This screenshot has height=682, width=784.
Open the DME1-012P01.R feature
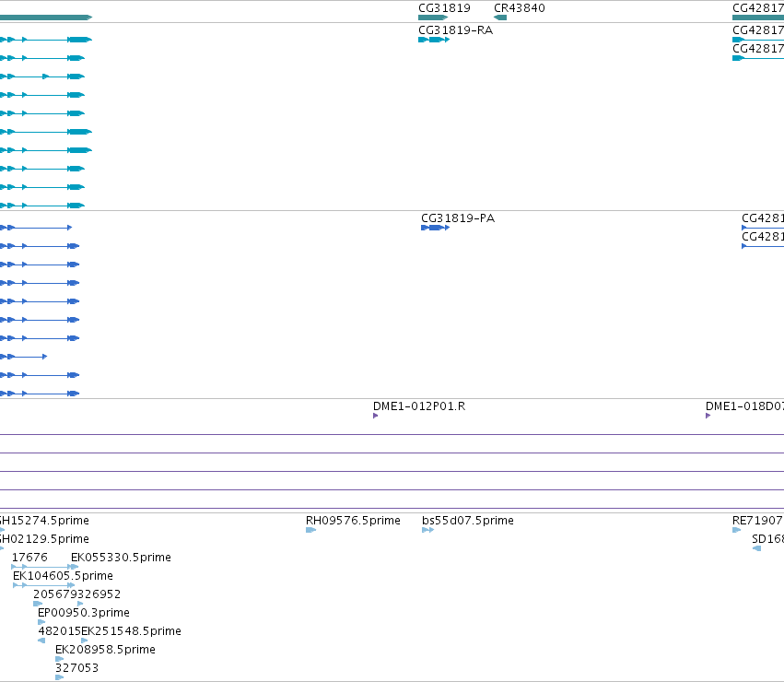coord(376,416)
